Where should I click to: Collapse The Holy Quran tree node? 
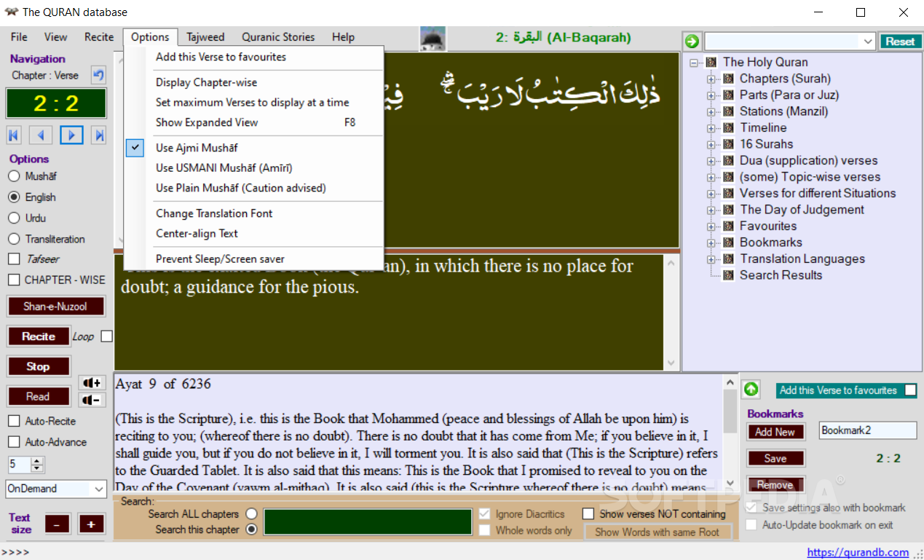pyautogui.click(x=694, y=63)
